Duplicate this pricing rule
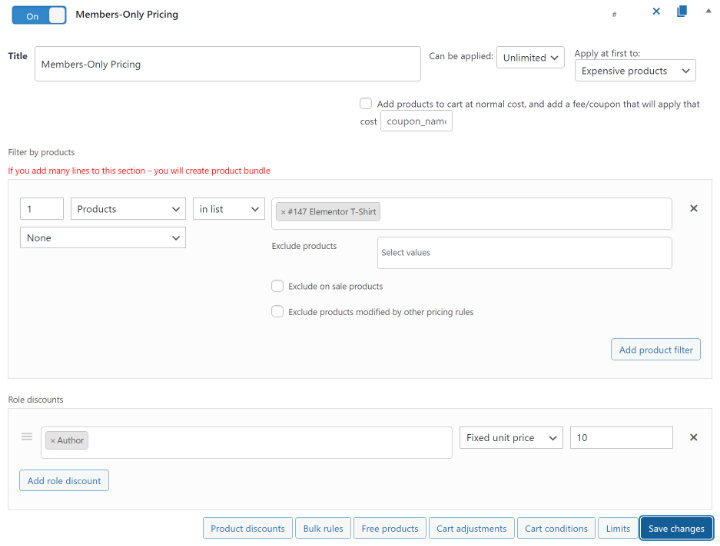 point(682,11)
